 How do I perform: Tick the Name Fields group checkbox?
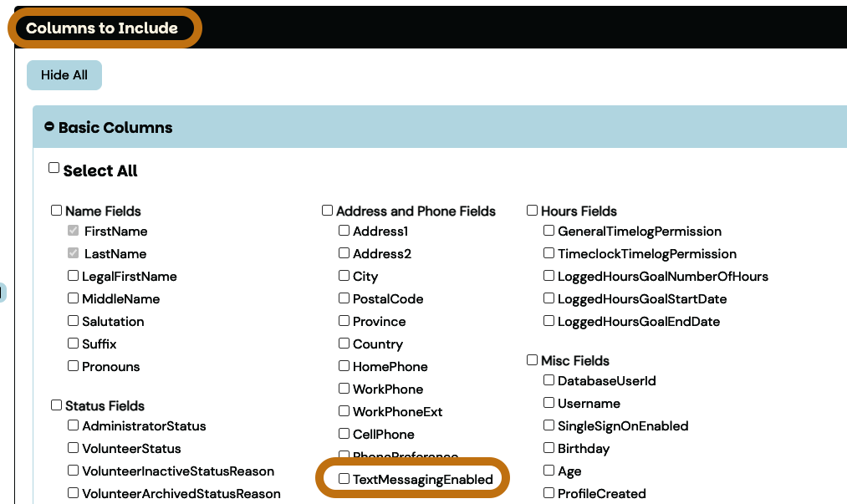click(x=57, y=211)
